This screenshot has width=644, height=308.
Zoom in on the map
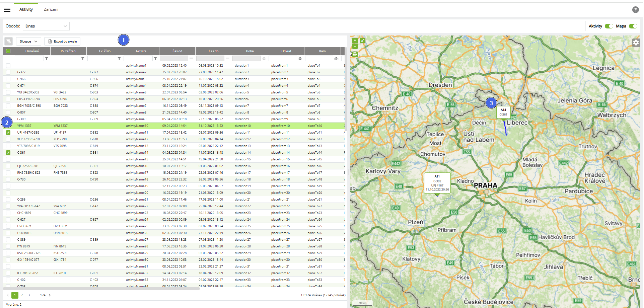[x=355, y=41]
